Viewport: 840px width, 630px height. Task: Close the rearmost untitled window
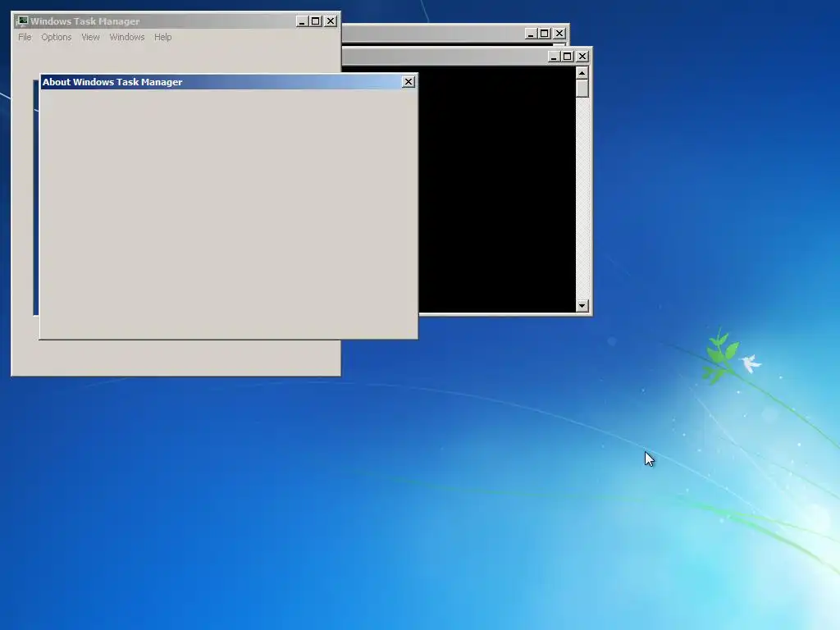[x=559, y=33]
